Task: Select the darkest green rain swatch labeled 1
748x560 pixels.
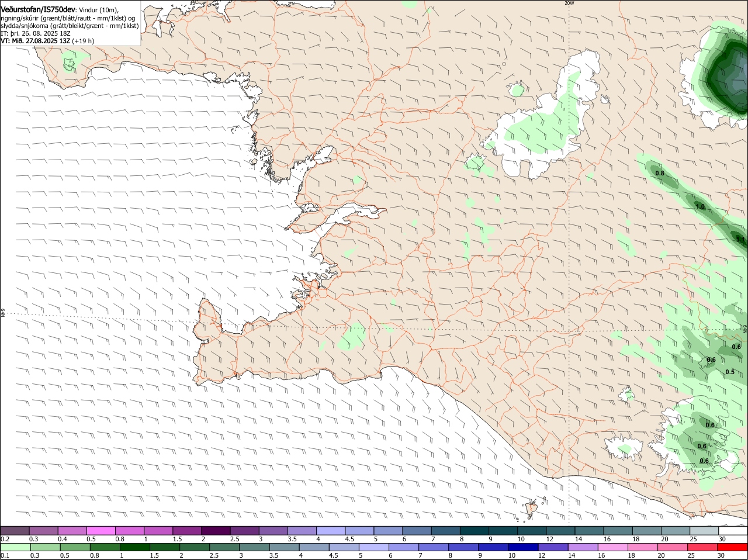Action: [x=134, y=547]
